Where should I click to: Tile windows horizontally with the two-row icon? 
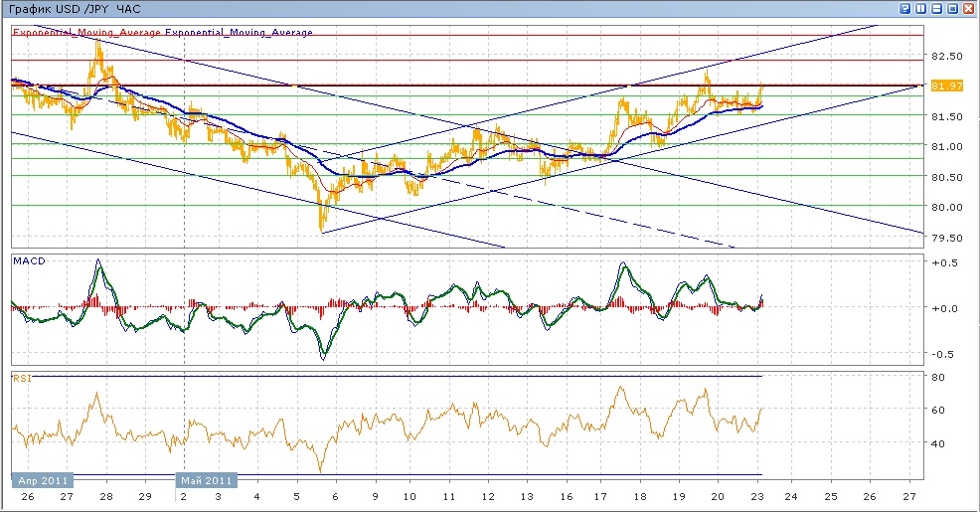pyautogui.click(x=937, y=8)
